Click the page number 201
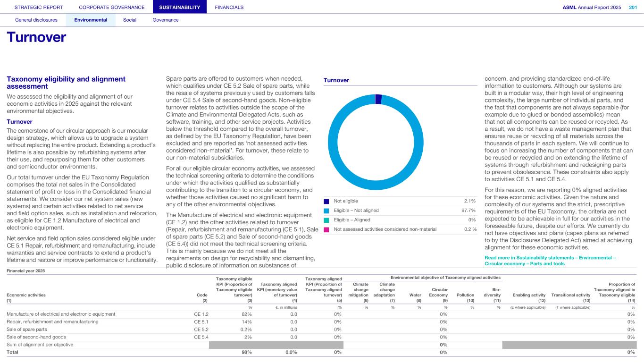This screenshot has height=363, width=644. coord(633,7)
